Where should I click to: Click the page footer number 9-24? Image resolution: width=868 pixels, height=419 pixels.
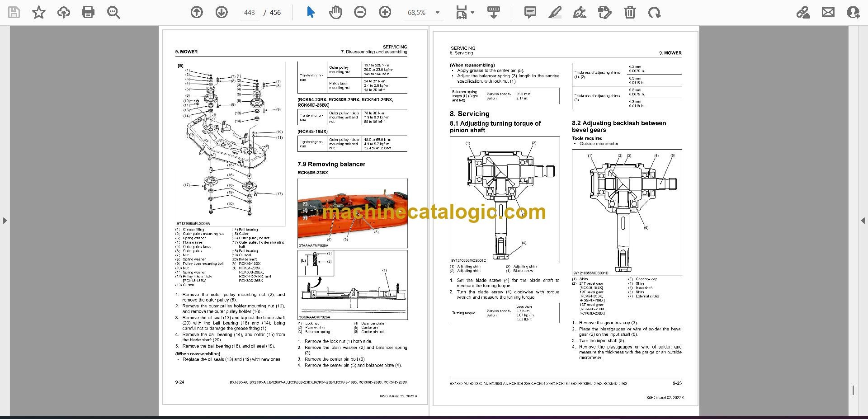pos(179,382)
